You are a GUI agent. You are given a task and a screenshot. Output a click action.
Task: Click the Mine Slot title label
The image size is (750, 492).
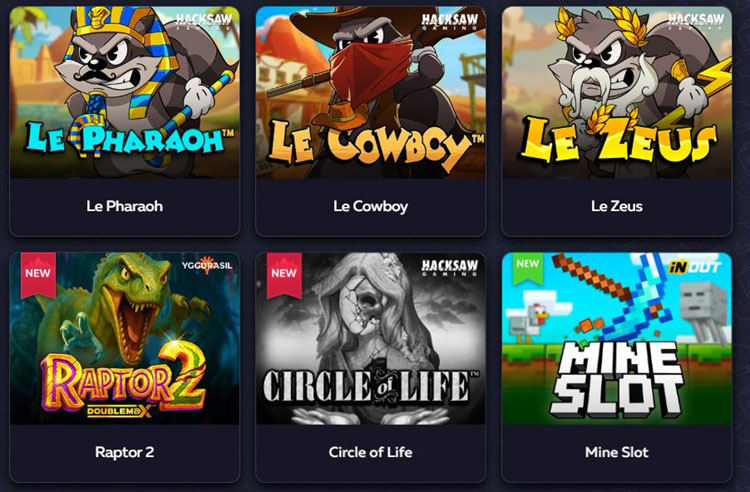617,452
